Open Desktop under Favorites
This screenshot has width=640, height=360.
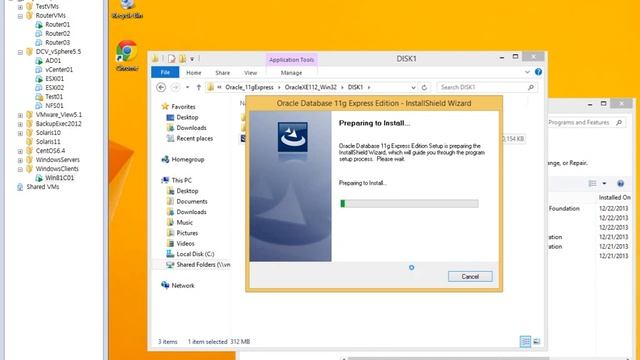tap(187, 117)
